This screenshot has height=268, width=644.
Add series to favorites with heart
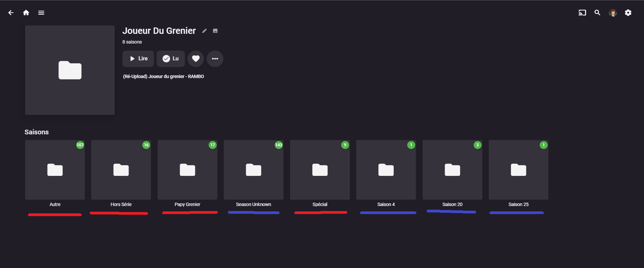pos(196,59)
